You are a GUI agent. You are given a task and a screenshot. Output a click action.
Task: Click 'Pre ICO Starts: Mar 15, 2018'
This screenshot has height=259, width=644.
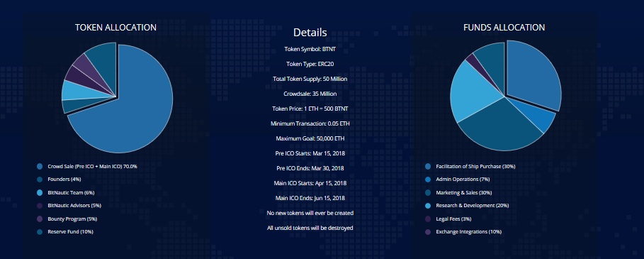tap(310, 153)
